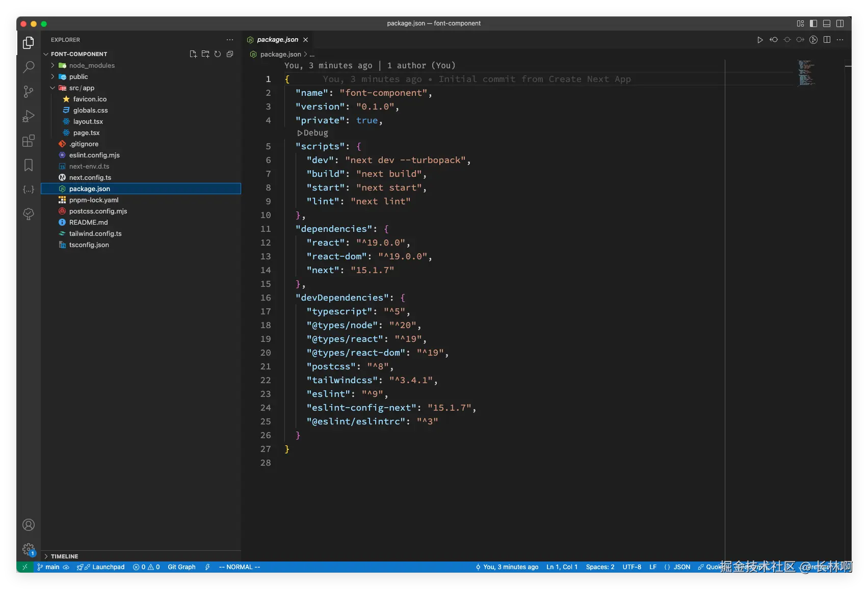This screenshot has width=868, height=589.
Task: Toggle the secondary side bar layout button
Action: click(x=840, y=23)
